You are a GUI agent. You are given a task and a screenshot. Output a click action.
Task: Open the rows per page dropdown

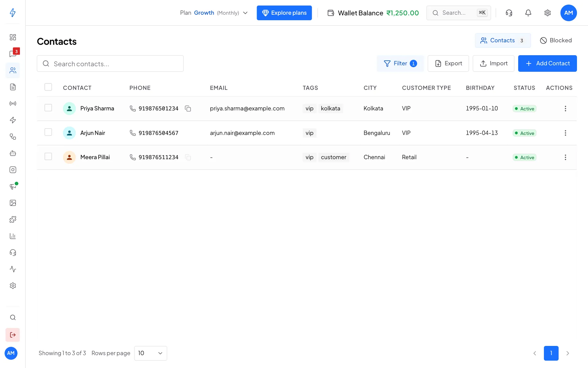click(x=150, y=353)
